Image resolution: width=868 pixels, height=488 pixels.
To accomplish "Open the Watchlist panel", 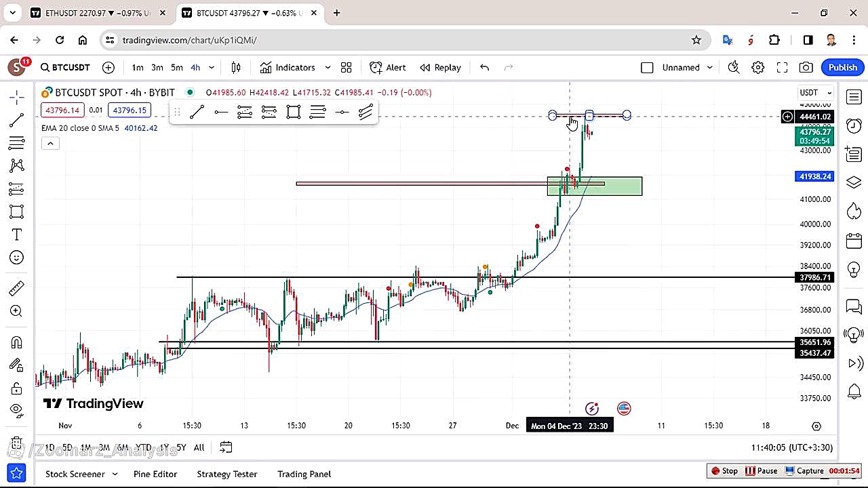I will 854,98.
